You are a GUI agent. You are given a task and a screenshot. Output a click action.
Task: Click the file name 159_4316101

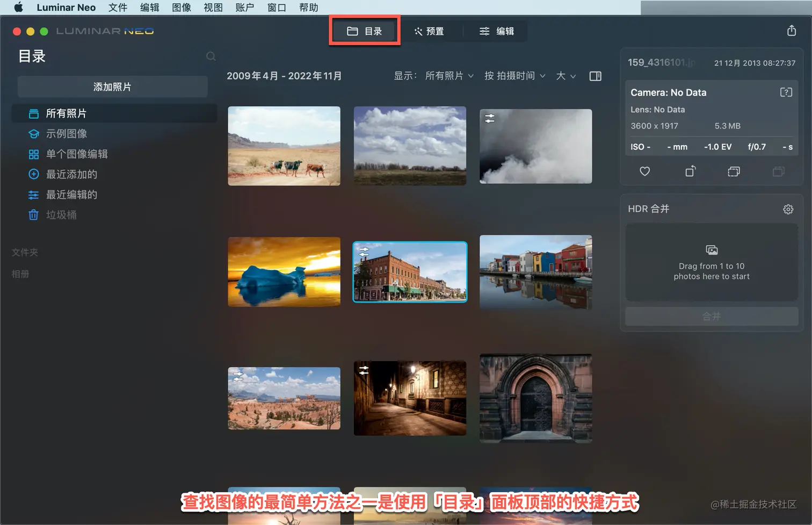coord(662,62)
